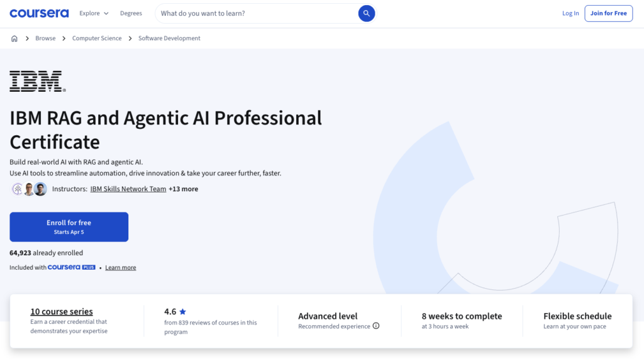Click the Join for Free button
The height and width of the screenshot is (359, 644).
point(608,13)
